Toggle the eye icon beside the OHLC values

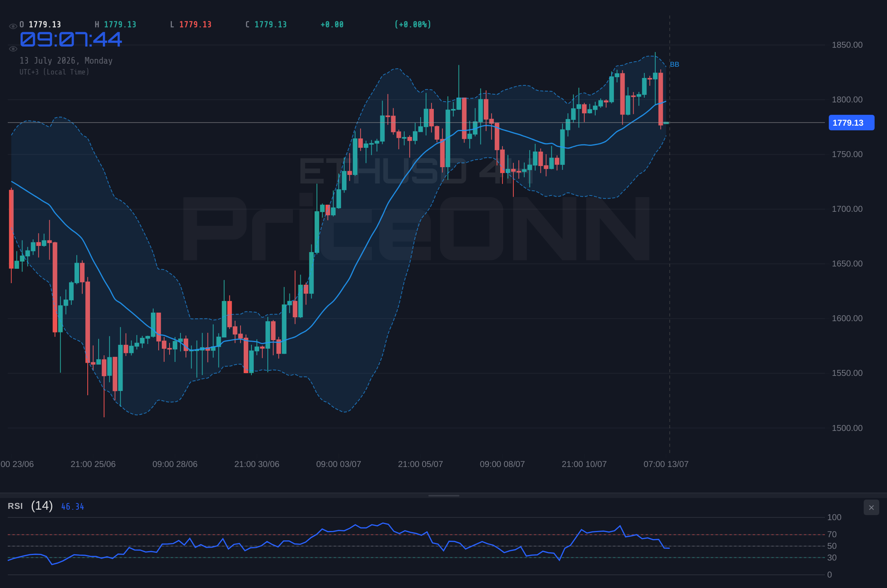coord(13,26)
